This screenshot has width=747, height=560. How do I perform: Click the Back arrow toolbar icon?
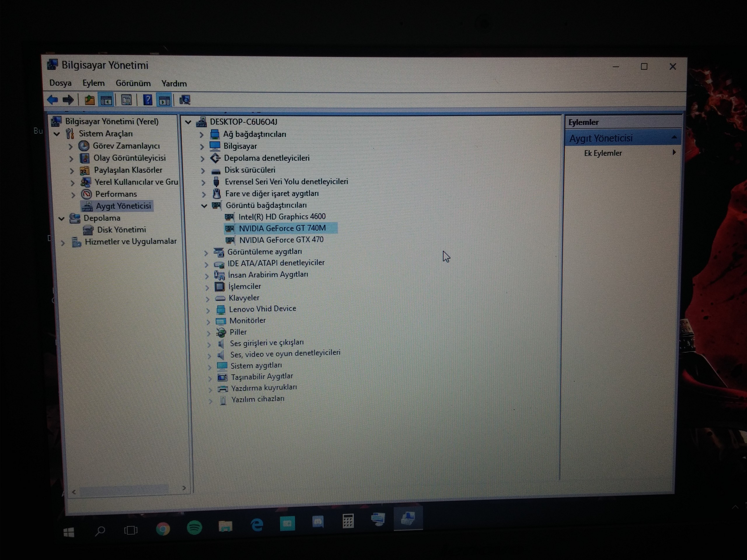tap(53, 99)
